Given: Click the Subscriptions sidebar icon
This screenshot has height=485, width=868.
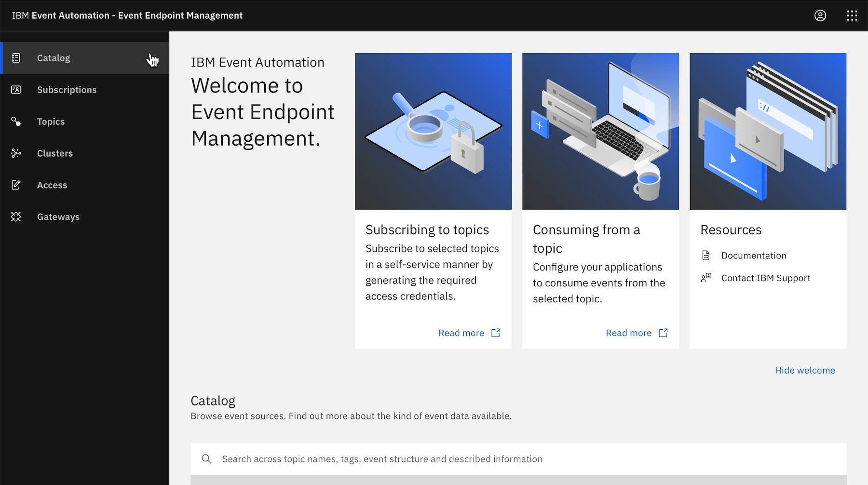Looking at the screenshot, I should coord(16,90).
